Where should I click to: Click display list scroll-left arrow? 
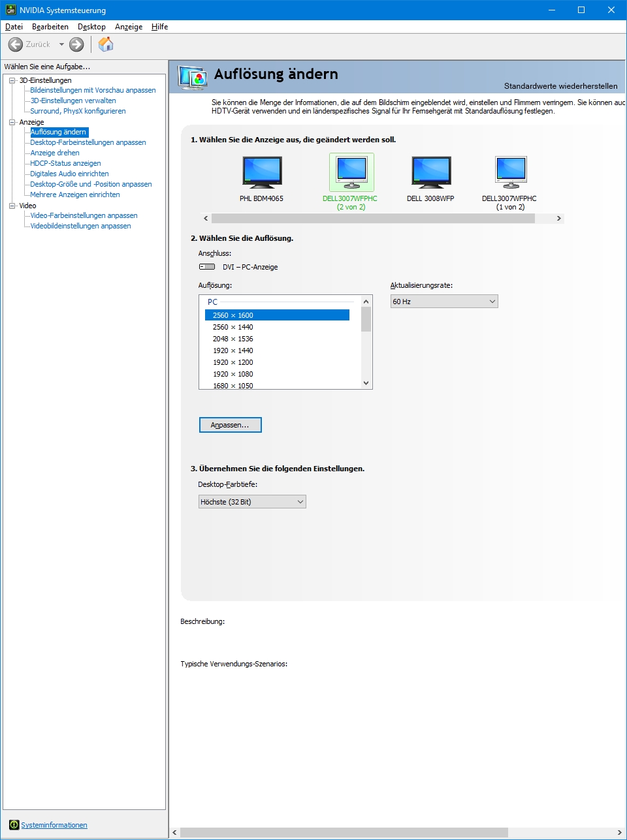click(x=206, y=219)
